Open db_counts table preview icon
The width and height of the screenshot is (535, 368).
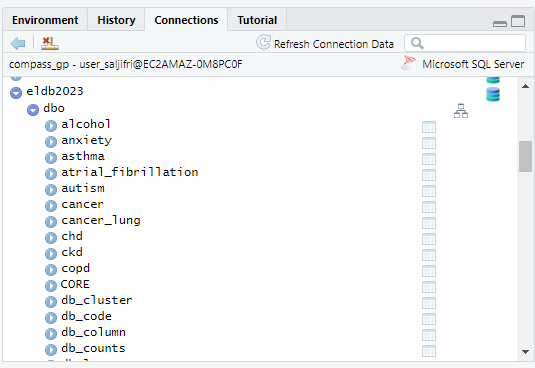[429, 351]
